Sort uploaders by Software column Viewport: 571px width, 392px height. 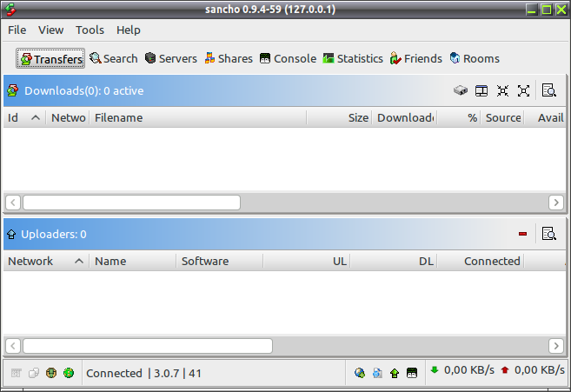pyautogui.click(x=219, y=261)
